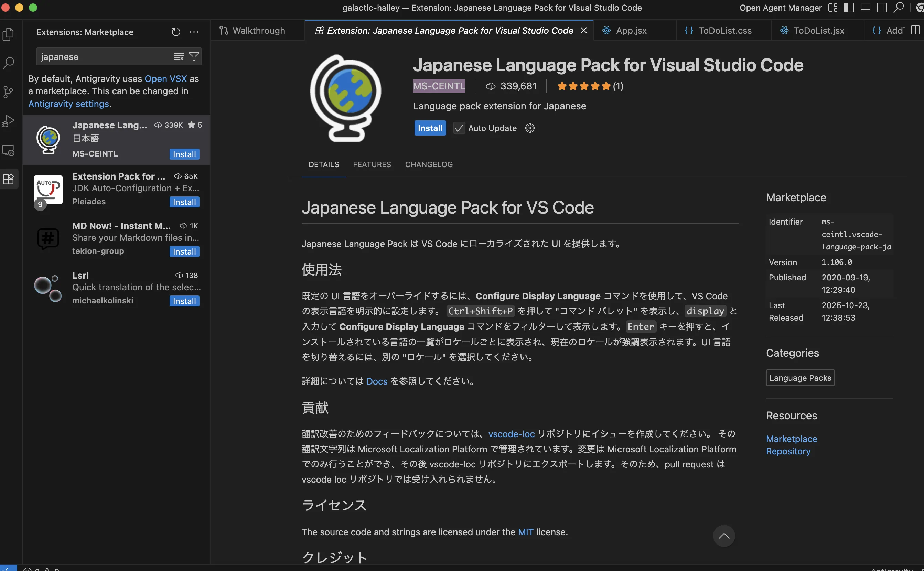924x571 pixels.
Task: Open the Extensions view in the activity bar
Action: pos(9,179)
